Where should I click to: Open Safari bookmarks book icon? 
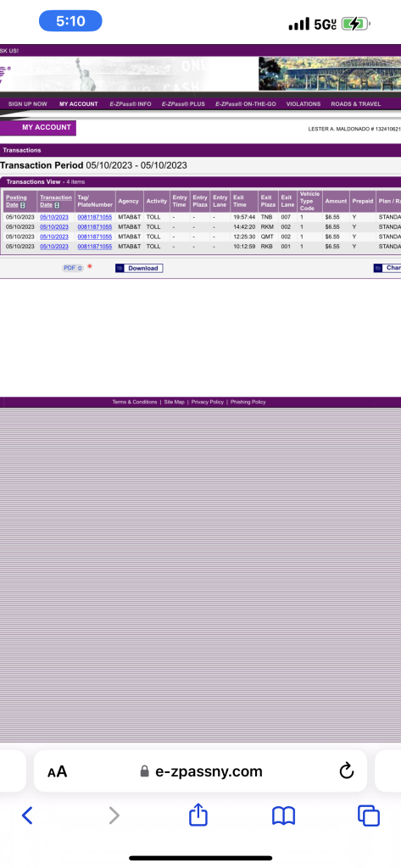click(283, 815)
